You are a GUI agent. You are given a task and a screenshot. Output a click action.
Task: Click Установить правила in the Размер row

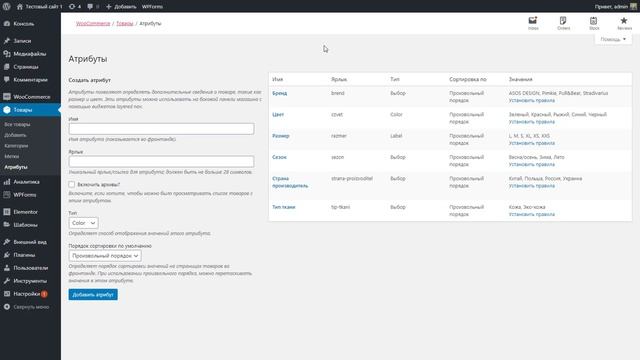[532, 143]
